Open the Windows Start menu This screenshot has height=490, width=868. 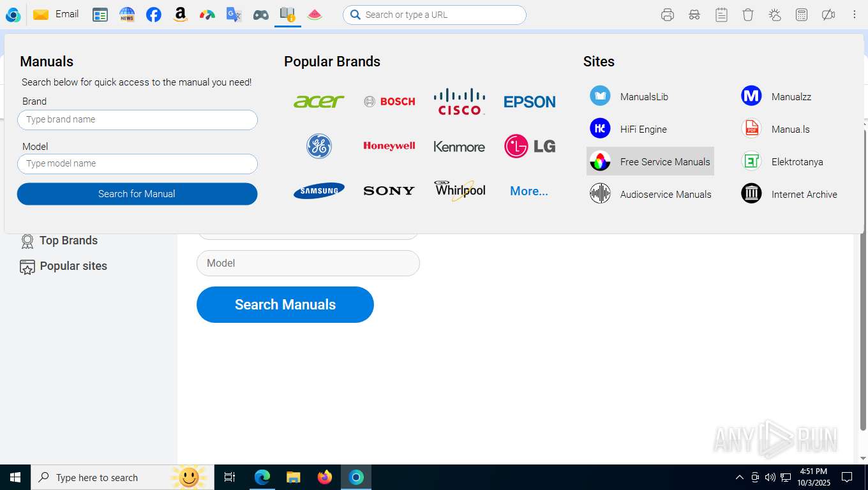15,477
